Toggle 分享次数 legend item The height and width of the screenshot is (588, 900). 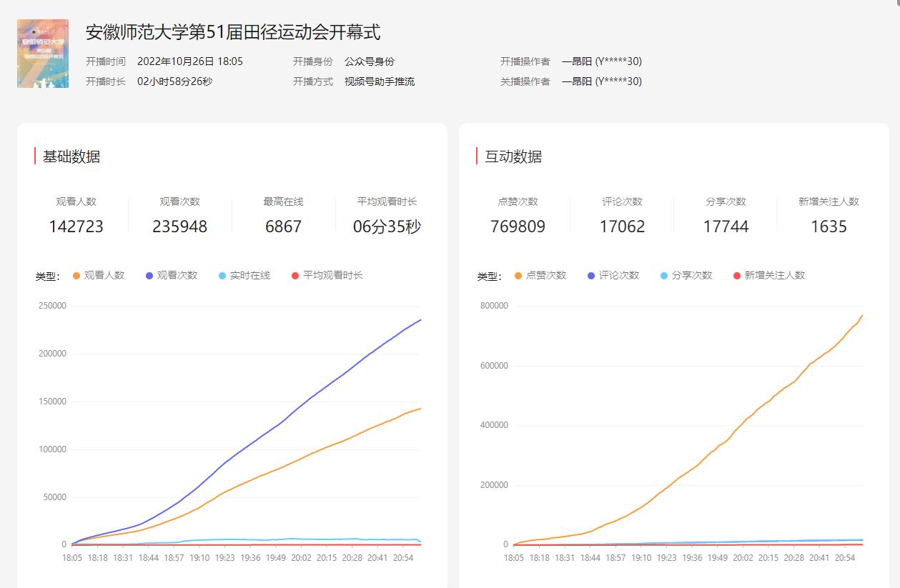(686, 276)
